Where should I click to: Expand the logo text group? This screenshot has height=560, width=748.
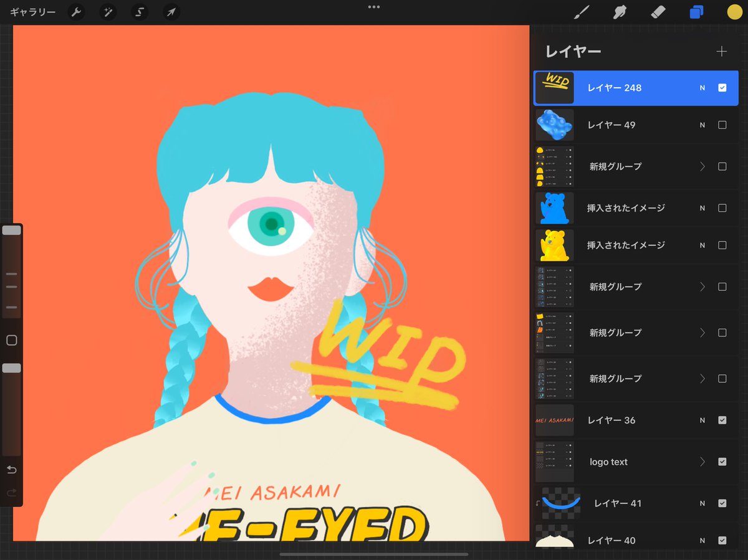tap(702, 462)
